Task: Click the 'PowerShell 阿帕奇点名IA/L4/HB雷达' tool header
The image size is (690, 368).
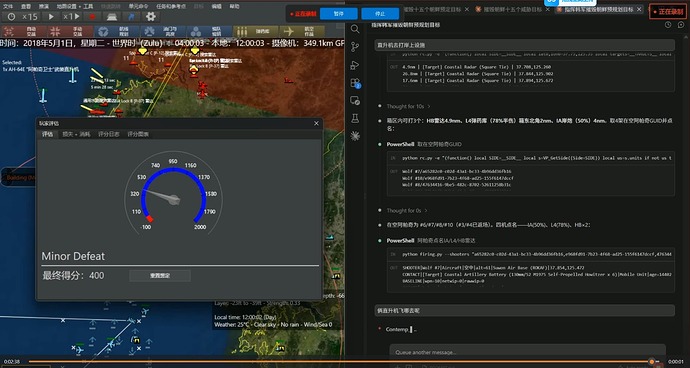Action: click(x=431, y=241)
